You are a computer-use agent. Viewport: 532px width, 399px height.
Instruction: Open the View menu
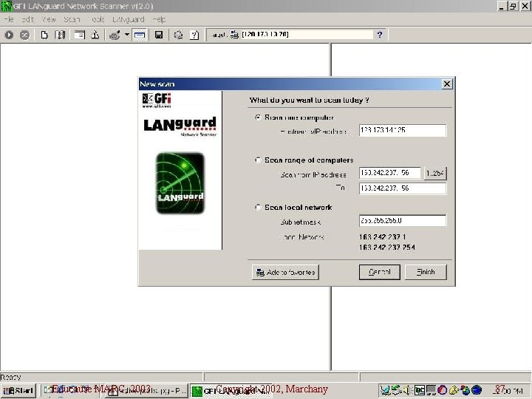49,20
